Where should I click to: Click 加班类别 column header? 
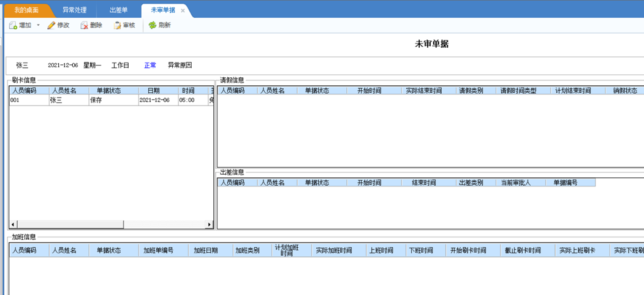click(252, 250)
